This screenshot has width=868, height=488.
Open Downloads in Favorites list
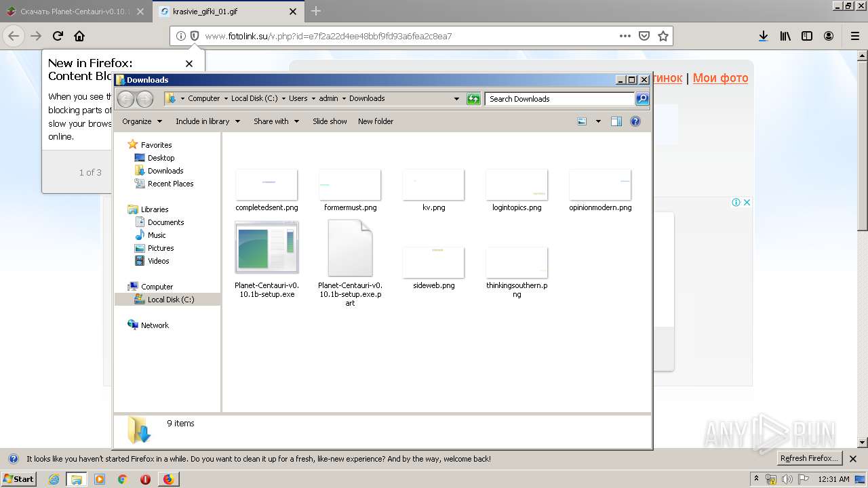[x=165, y=171]
